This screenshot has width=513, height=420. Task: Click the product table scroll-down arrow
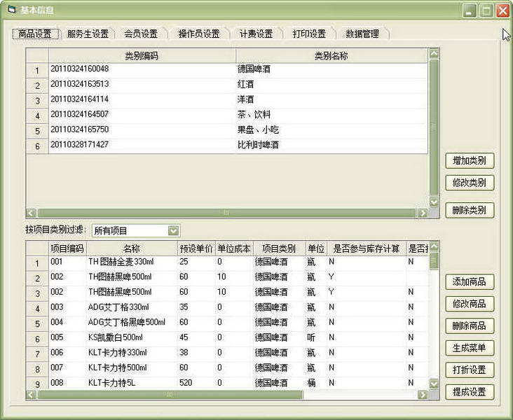point(434,384)
